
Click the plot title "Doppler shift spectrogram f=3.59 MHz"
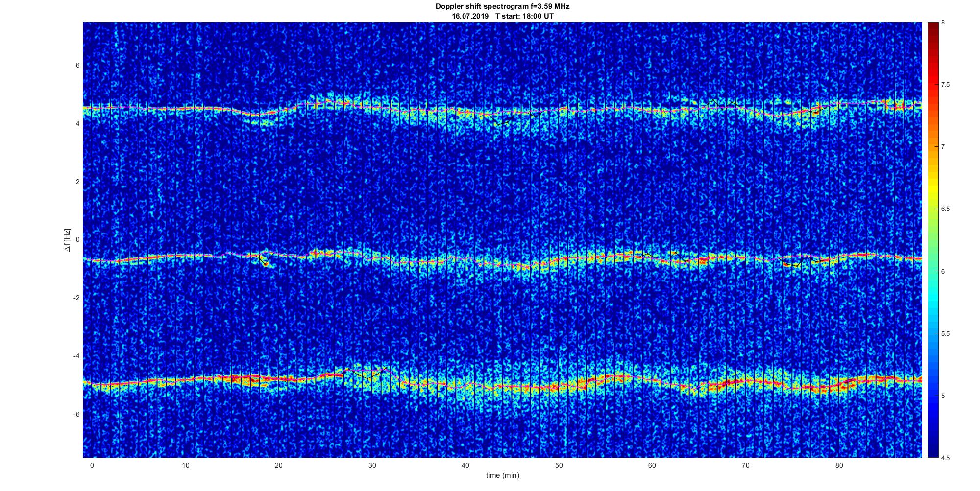pos(502,7)
